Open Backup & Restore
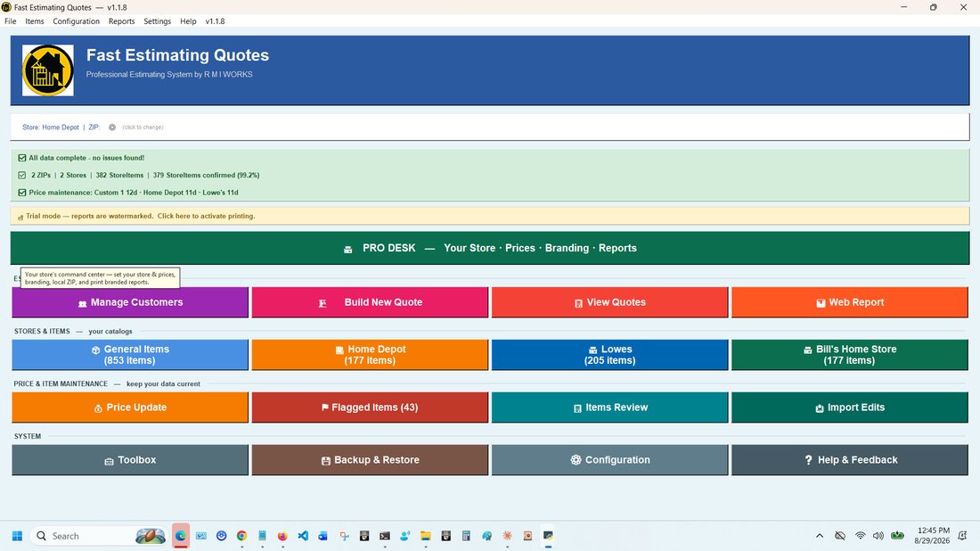 pyautogui.click(x=370, y=460)
